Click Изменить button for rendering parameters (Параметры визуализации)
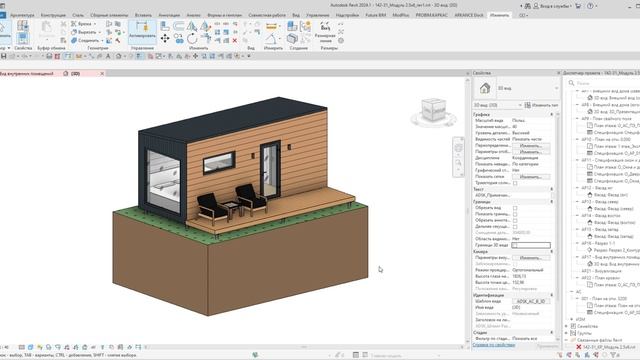Image resolution: width=640 pixels, height=360 pixels. pyautogui.click(x=531, y=258)
